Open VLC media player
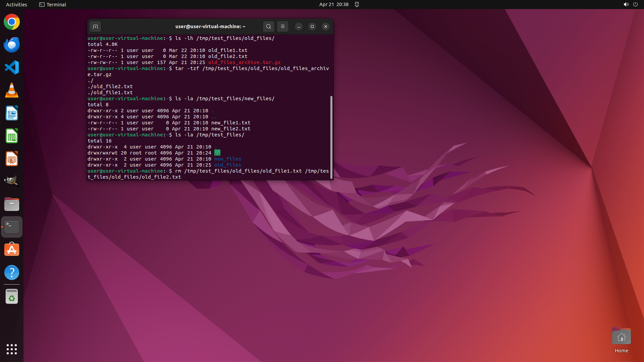The width and height of the screenshot is (644, 362). [12, 90]
